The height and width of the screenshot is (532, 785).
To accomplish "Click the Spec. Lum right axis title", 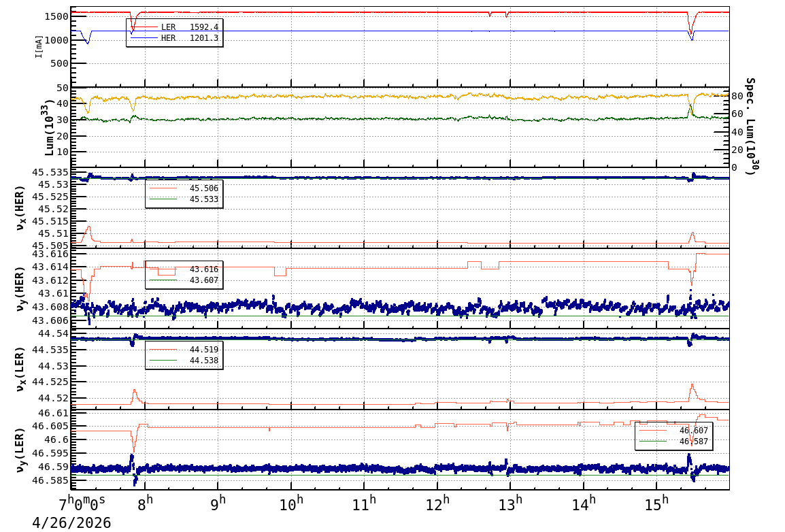I will [x=750, y=126].
